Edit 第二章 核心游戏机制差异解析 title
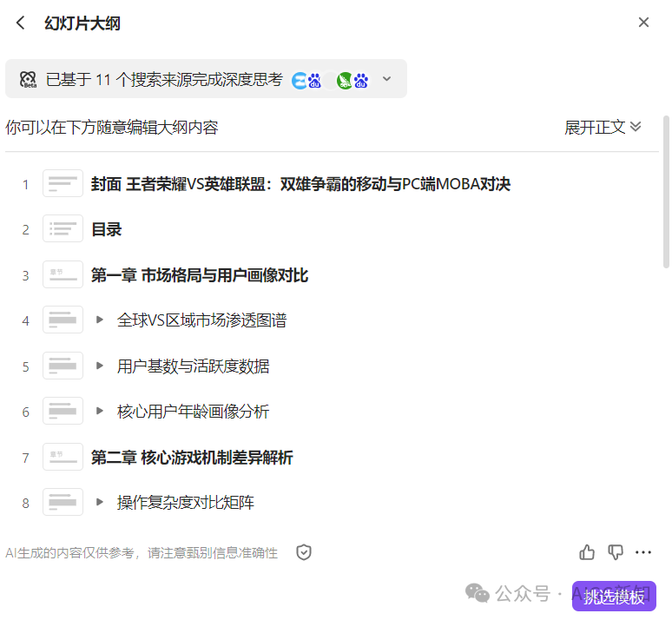This screenshot has height=620, width=672. [192, 458]
